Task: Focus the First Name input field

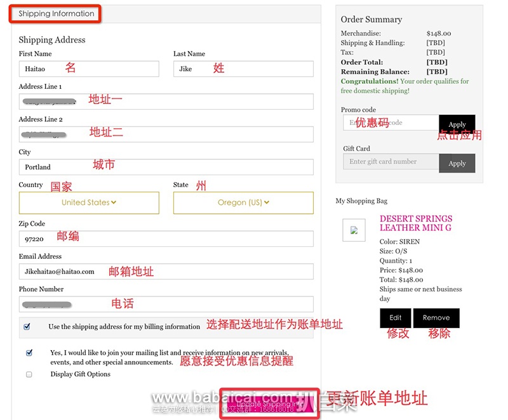Action: point(89,69)
